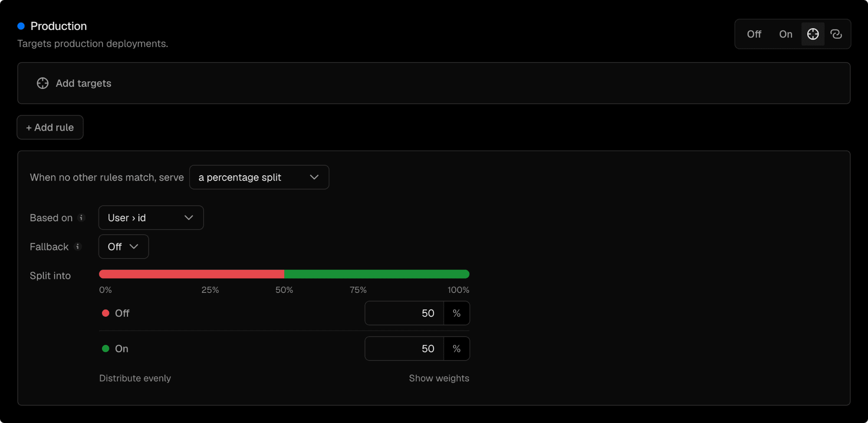Click the 50% mark under the split bar

(x=284, y=290)
